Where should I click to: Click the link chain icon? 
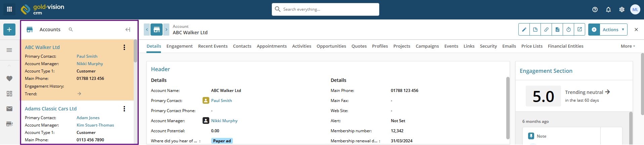(x=546, y=30)
